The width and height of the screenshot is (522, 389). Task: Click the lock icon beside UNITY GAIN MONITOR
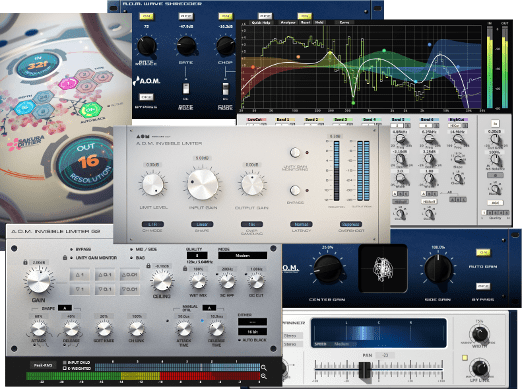tap(65, 258)
